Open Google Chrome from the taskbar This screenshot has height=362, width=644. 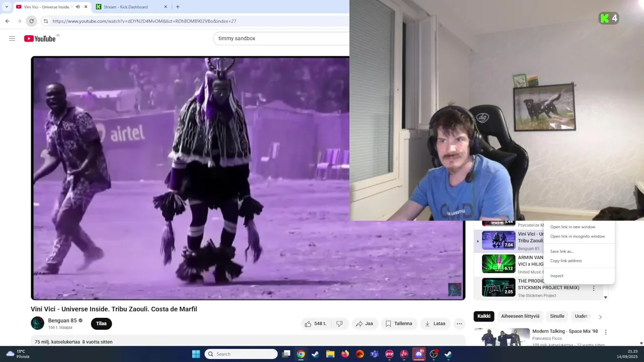click(300, 354)
